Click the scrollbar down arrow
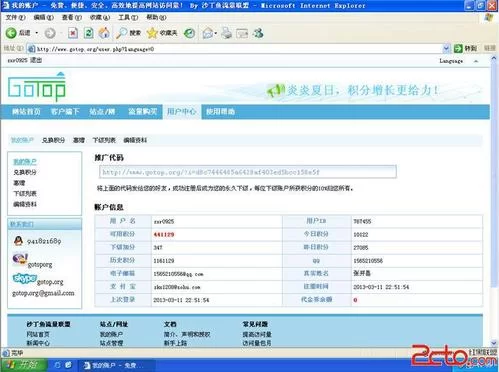Viewport: 499px width, 372px height. tap(494, 343)
